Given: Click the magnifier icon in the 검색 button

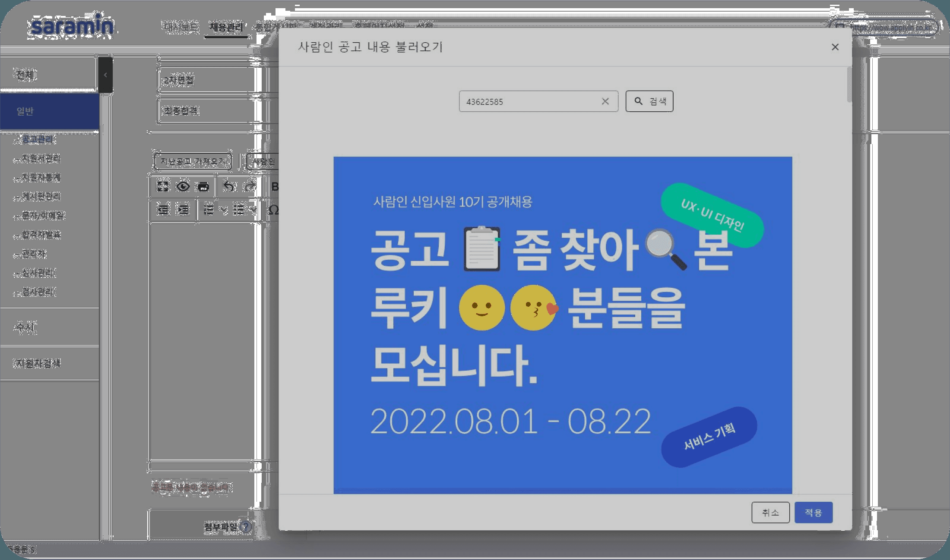Looking at the screenshot, I should pyautogui.click(x=638, y=101).
